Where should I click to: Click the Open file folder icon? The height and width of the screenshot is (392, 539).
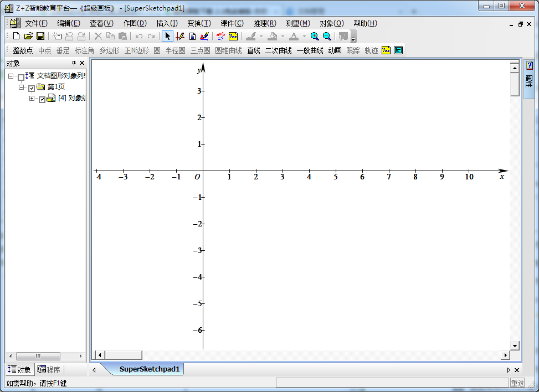pyautogui.click(x=29, y=36)
